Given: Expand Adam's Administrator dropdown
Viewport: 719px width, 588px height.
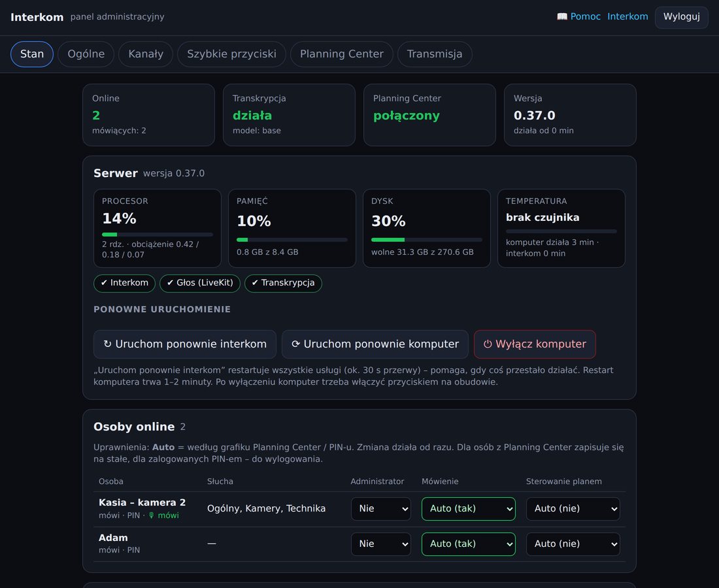Looking at the screenshot, I should pos(380,544).
